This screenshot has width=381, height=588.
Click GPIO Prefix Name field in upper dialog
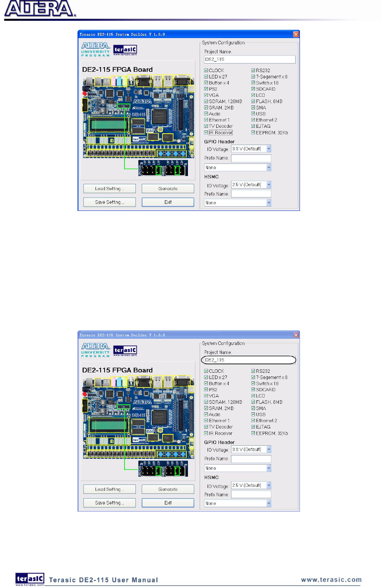(x=251, y=158)
